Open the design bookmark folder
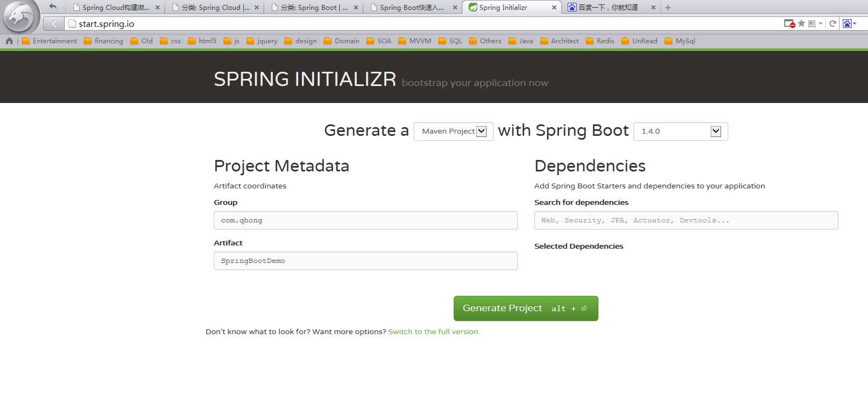The height and width of the screenshot is (395, 868). pyautogui.click(x=300, y=41)
